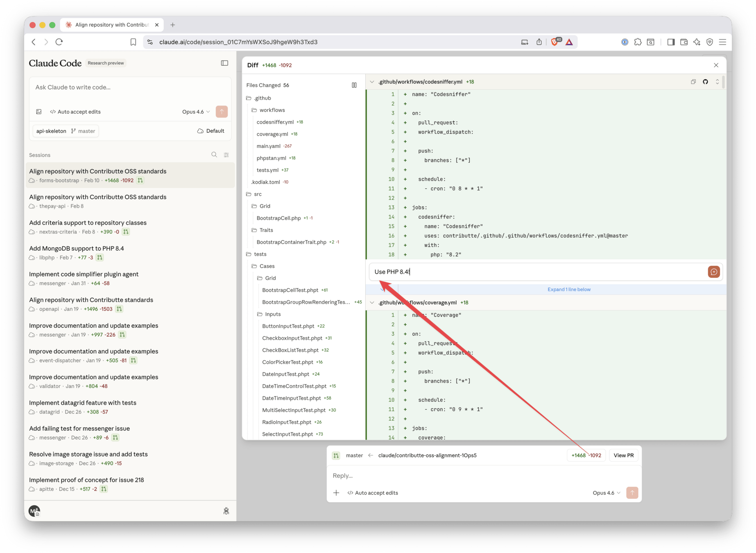Open the user profile avatar
This screenshot has height=553, width=756.
34,511
